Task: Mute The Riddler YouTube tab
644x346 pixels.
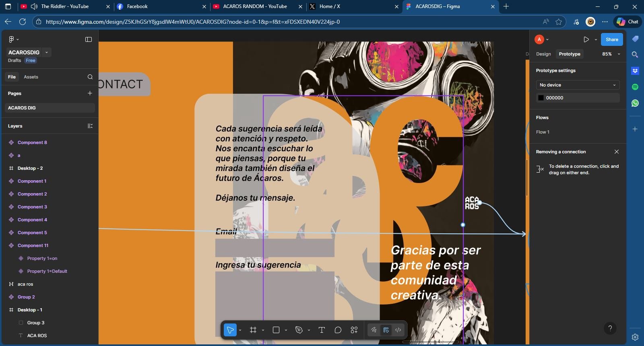Action: pyautogui.click(x=34, y=6)
